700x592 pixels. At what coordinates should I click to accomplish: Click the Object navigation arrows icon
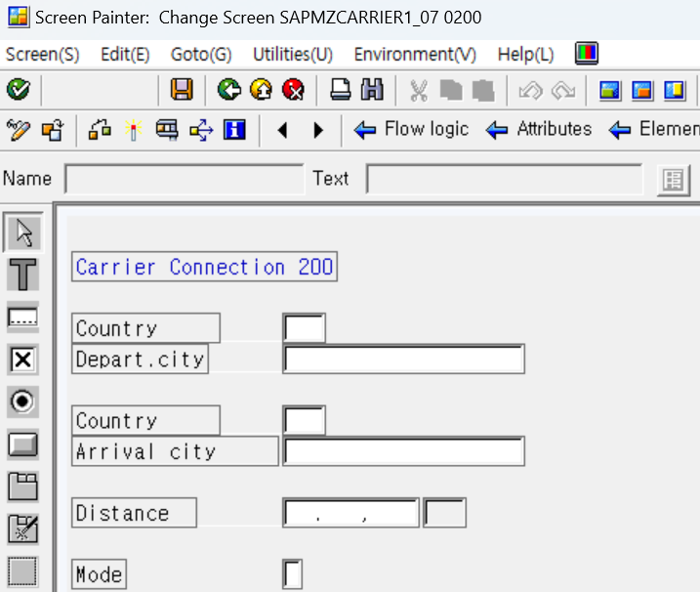click(x=201, y=131)
